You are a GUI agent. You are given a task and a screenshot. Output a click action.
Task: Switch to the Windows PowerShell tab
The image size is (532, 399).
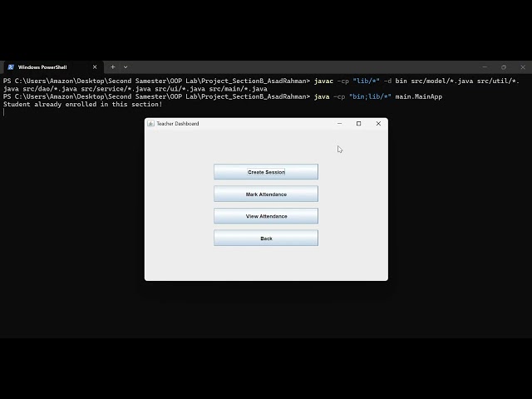53,67
